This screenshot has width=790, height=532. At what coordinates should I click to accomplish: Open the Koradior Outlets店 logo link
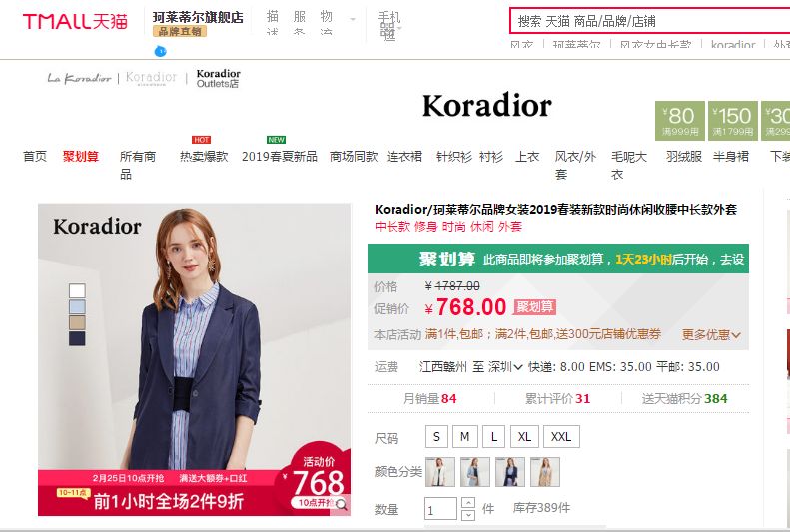point(218,79)
